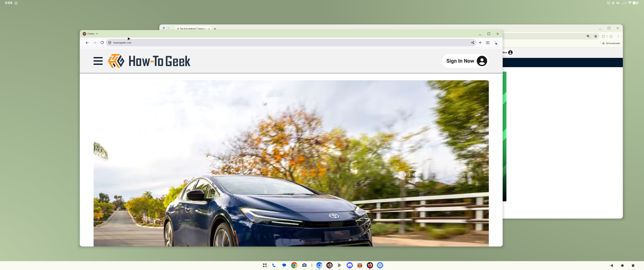Open the tracking protection shield in Firefox
The width and height of the screenshot is (644, 270).
[x=110, y=43]
